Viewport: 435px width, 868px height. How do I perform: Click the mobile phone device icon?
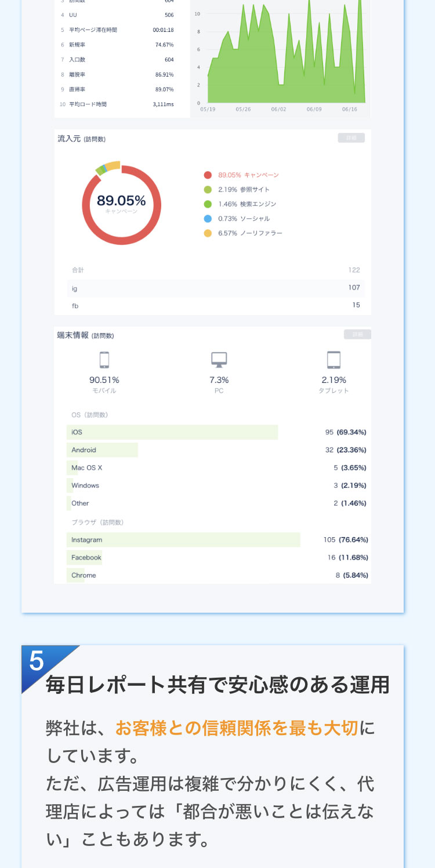click(x=104, y=360)
